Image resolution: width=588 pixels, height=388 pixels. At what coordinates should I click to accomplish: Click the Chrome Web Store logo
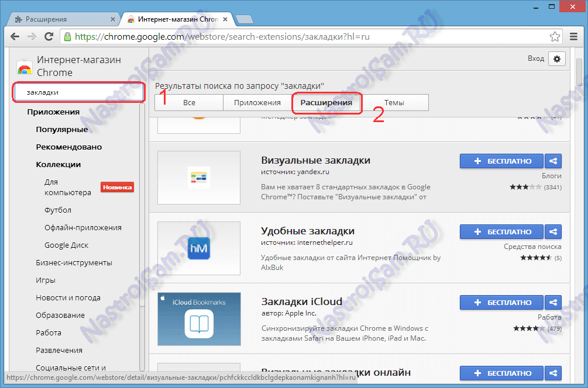click(25, 67)
